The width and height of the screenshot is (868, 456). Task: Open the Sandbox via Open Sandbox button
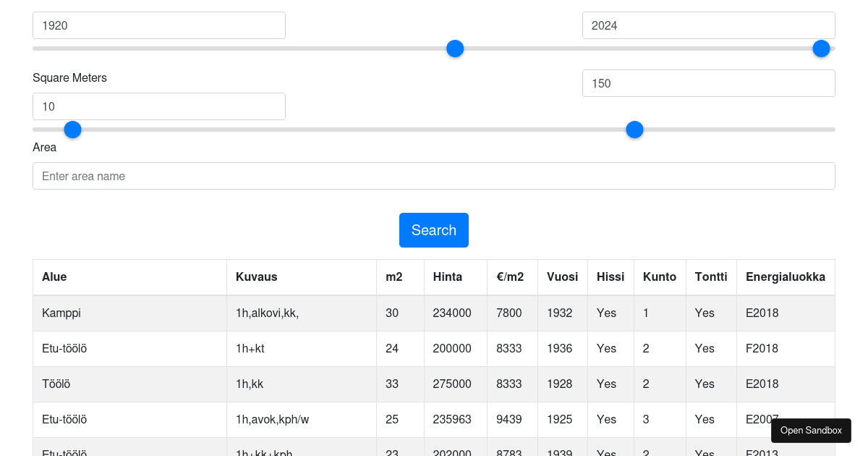tap(811, 430)
